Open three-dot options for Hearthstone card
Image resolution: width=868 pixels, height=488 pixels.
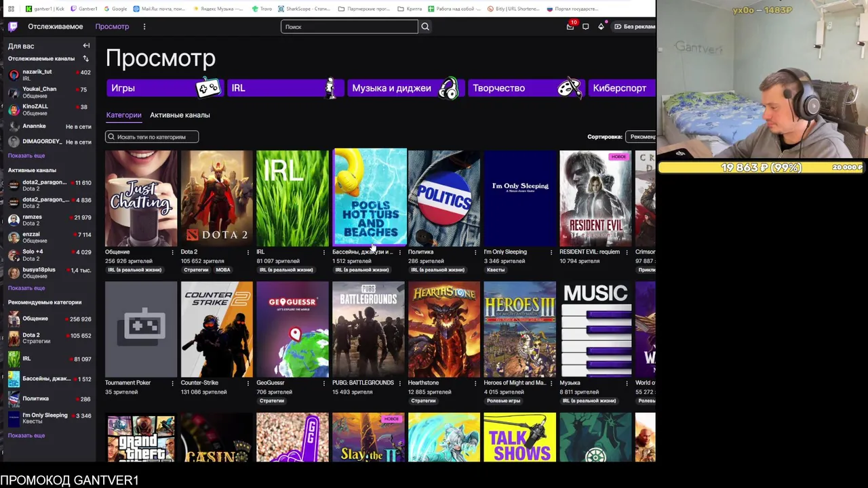pyautogui.click(x=475, y=383)
